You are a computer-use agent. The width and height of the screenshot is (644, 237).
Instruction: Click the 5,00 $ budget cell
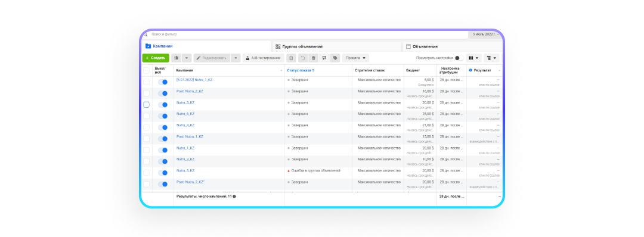tap(429, 80)
